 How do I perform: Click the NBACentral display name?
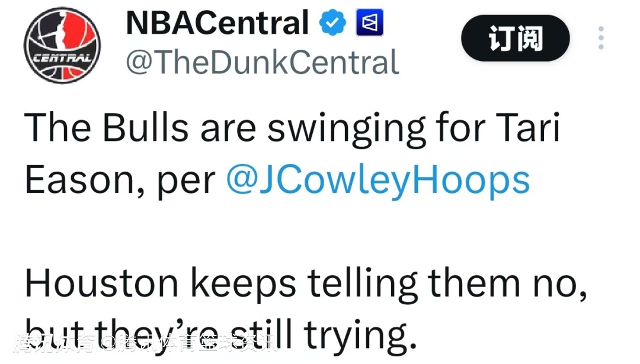217,24
